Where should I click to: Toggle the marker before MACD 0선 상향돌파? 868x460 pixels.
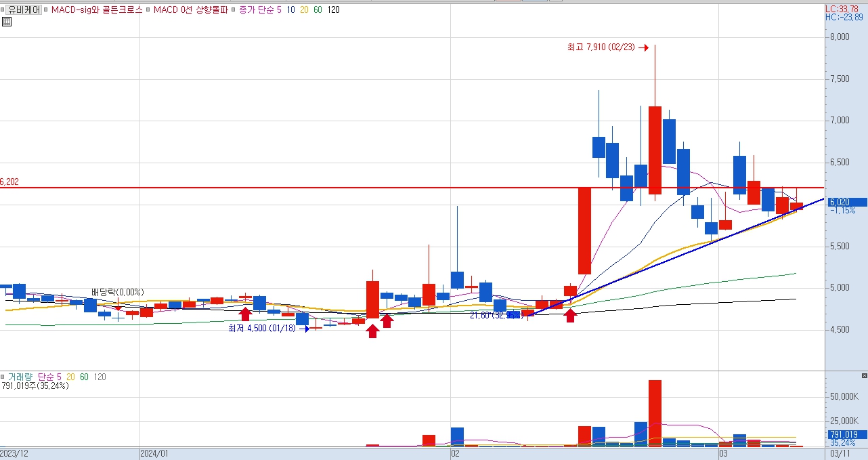[x=150, y=9]
